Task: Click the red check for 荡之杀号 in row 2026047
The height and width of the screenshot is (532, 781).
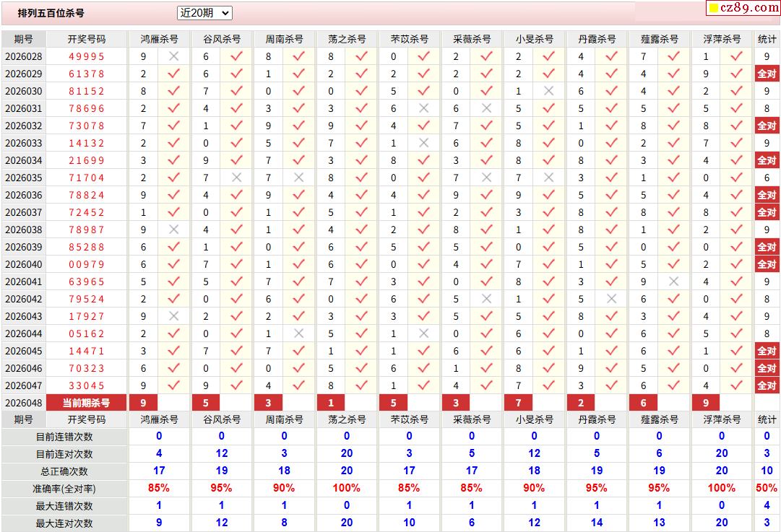Action: [x=361, y=385]
